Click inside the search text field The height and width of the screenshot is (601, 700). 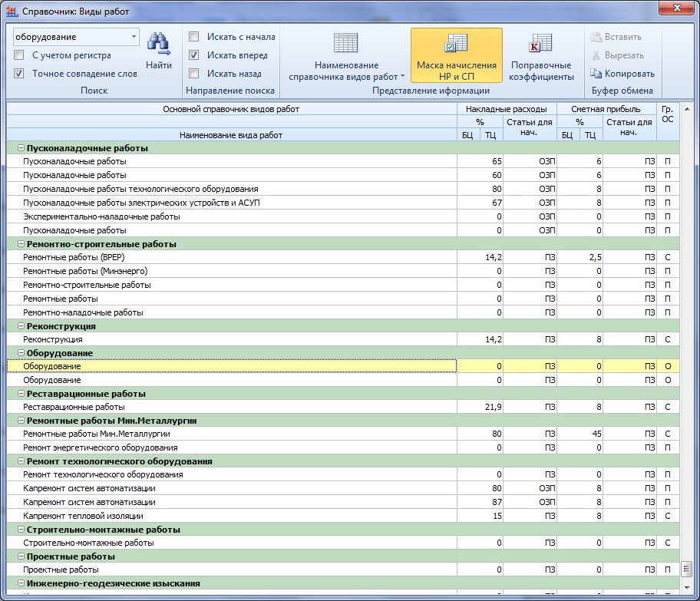(x=69, y=37)
